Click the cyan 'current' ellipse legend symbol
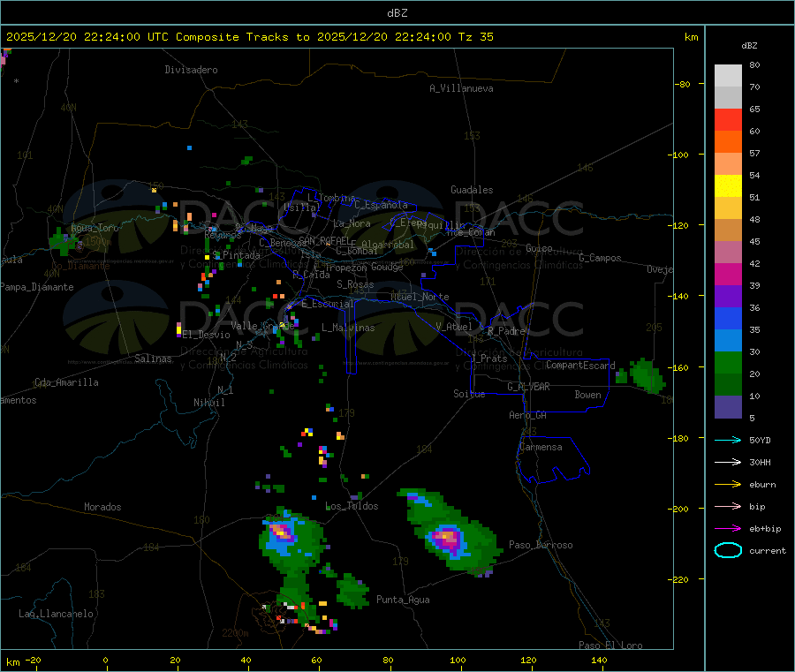The image size is (795, 672). [728, 550]
